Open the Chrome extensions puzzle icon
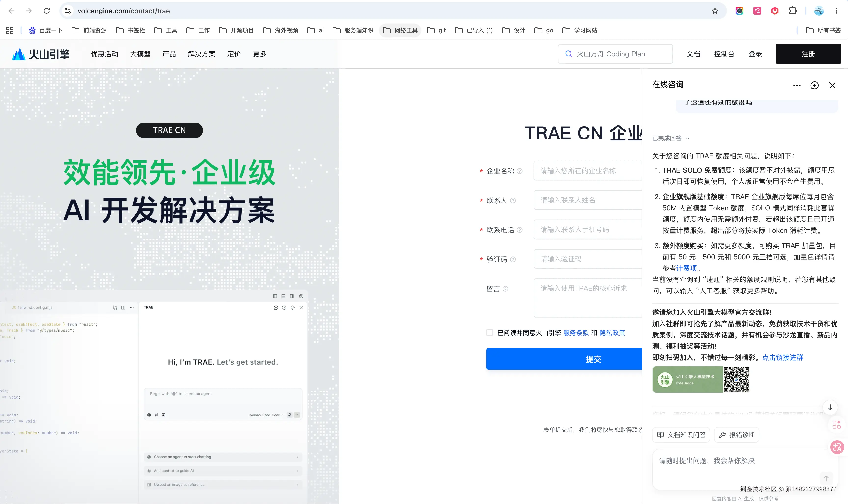 [792, 11]
